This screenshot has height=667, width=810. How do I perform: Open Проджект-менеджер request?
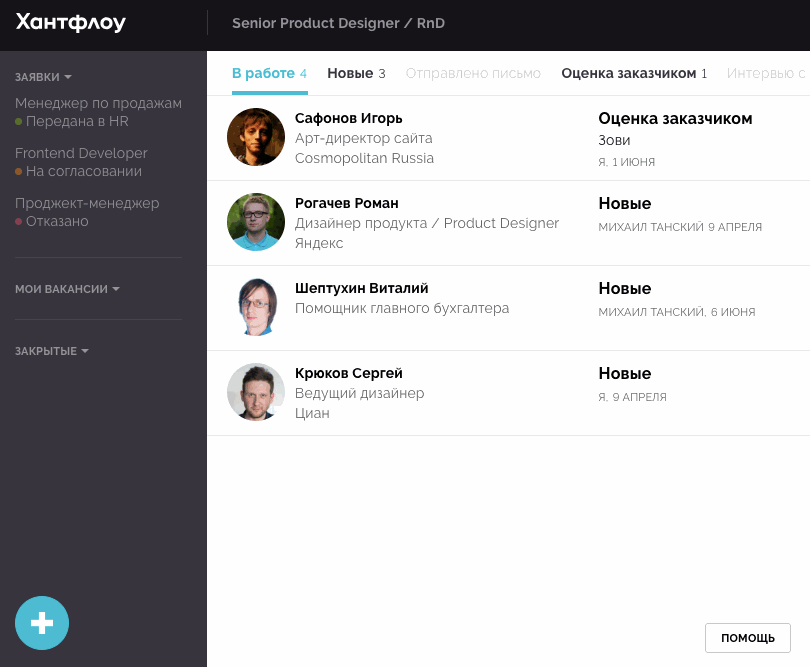[x=87, y=203]
